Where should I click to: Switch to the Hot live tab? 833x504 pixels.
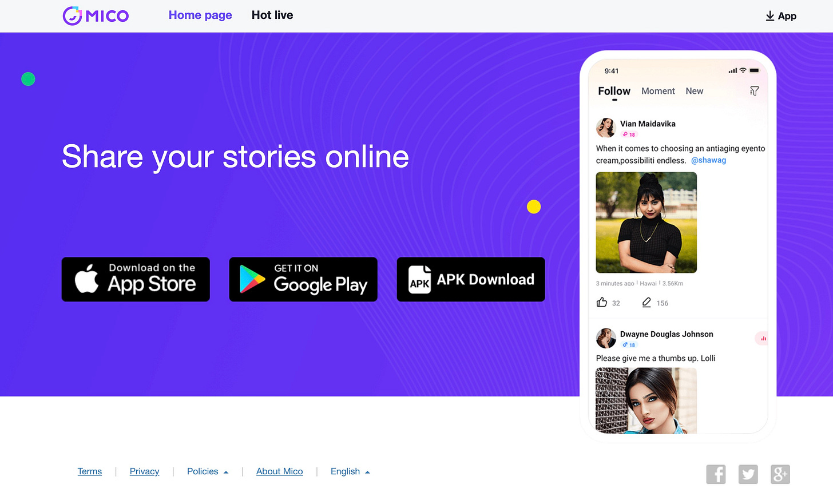(272, 15)
